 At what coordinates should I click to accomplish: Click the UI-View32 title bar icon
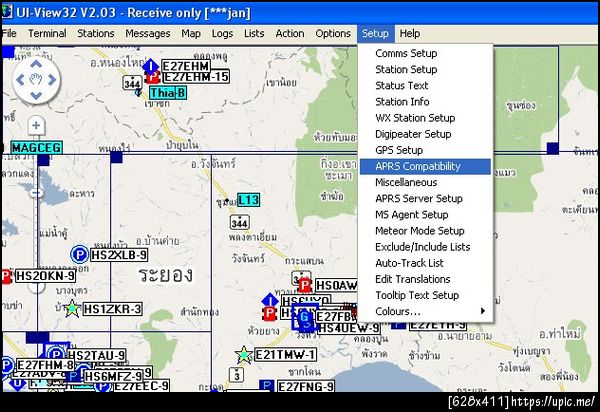[x=7, y=12]
